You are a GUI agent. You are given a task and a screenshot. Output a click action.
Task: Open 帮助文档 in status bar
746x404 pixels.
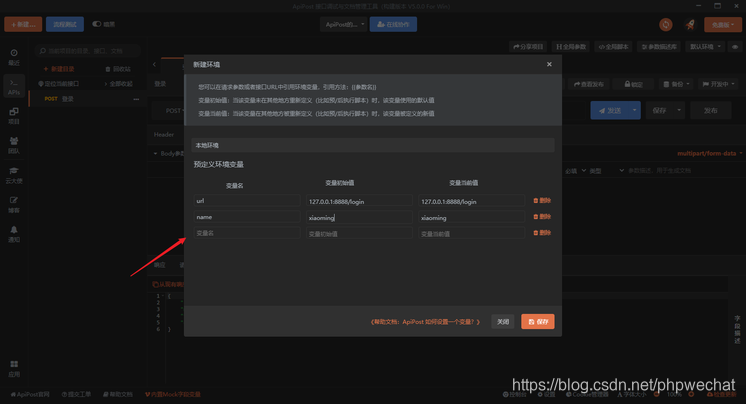tap(118, 394)
